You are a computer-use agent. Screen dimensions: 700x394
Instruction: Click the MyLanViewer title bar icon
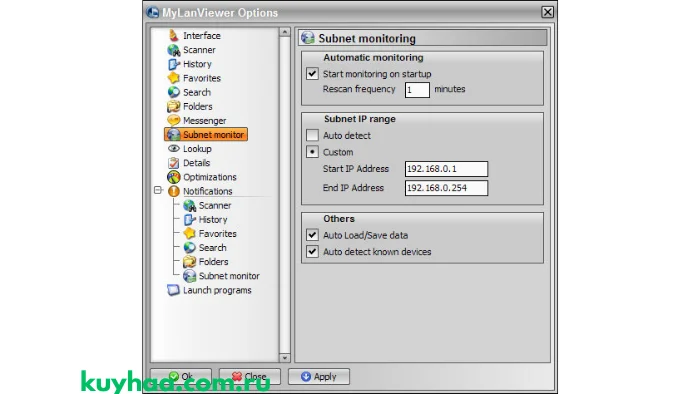(153, 12)
